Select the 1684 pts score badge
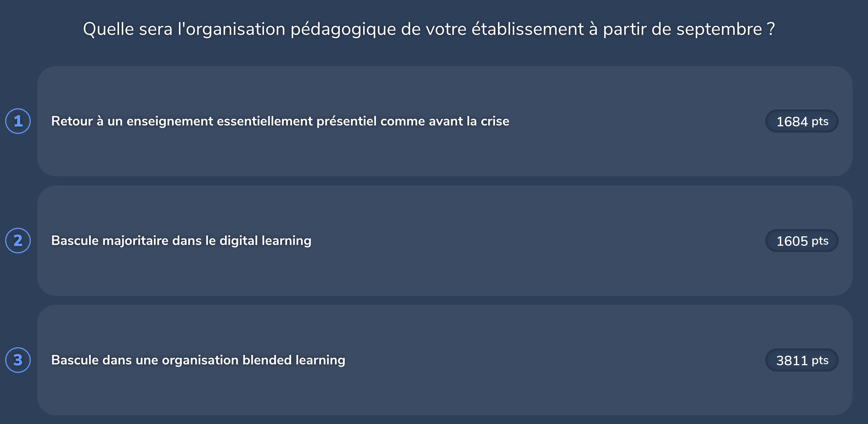The image size is (868, 424). 802,121
